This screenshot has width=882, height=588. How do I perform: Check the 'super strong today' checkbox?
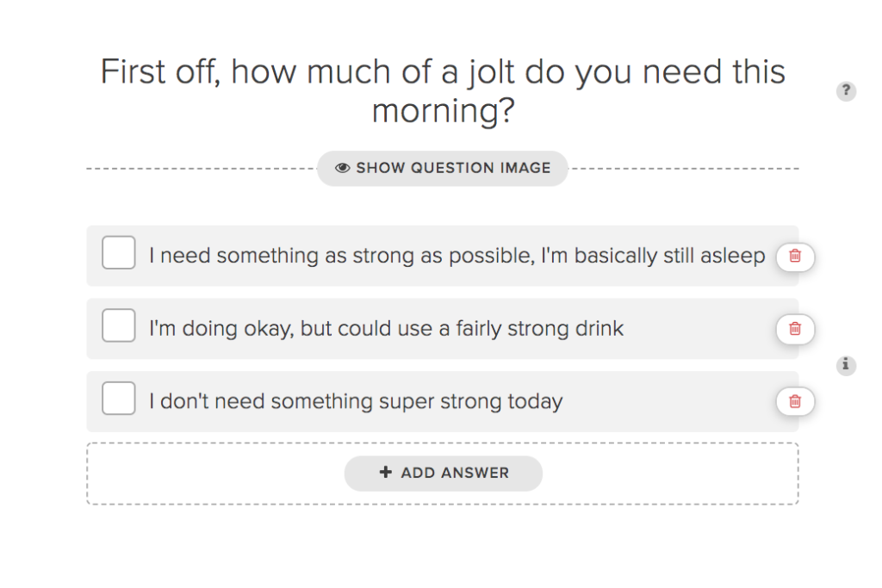(x=119, y=398)
